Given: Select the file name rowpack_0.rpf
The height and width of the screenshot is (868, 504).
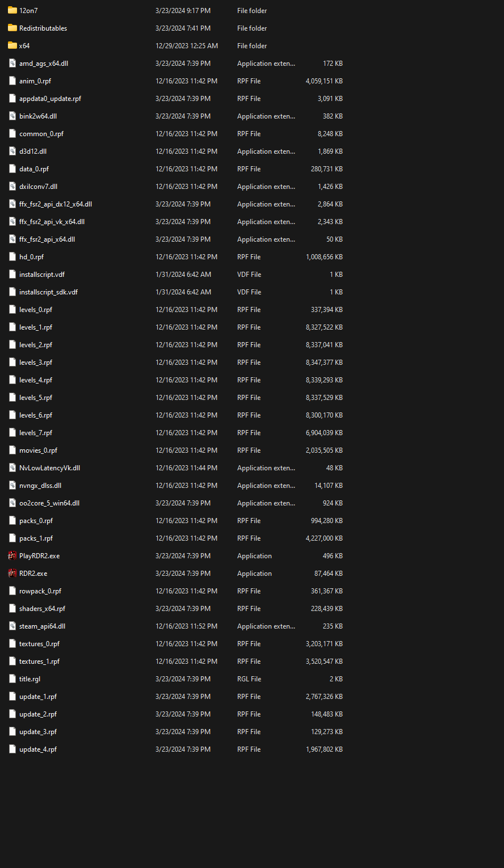Looking at the screenshot, I should (40, 591).
